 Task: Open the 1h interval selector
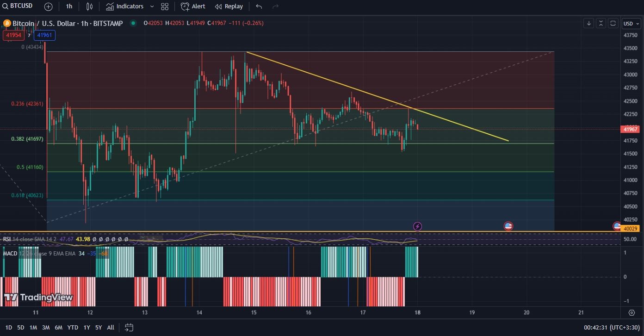point(69,6)
